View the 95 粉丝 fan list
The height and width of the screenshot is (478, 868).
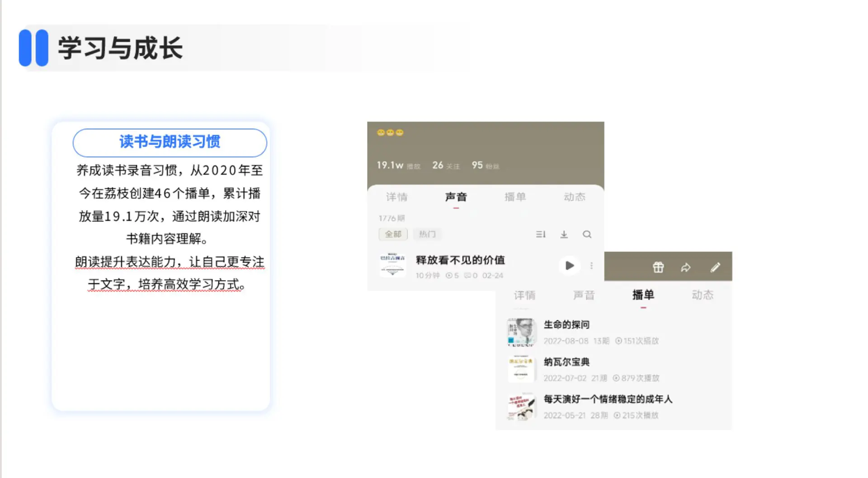point(485,165)
